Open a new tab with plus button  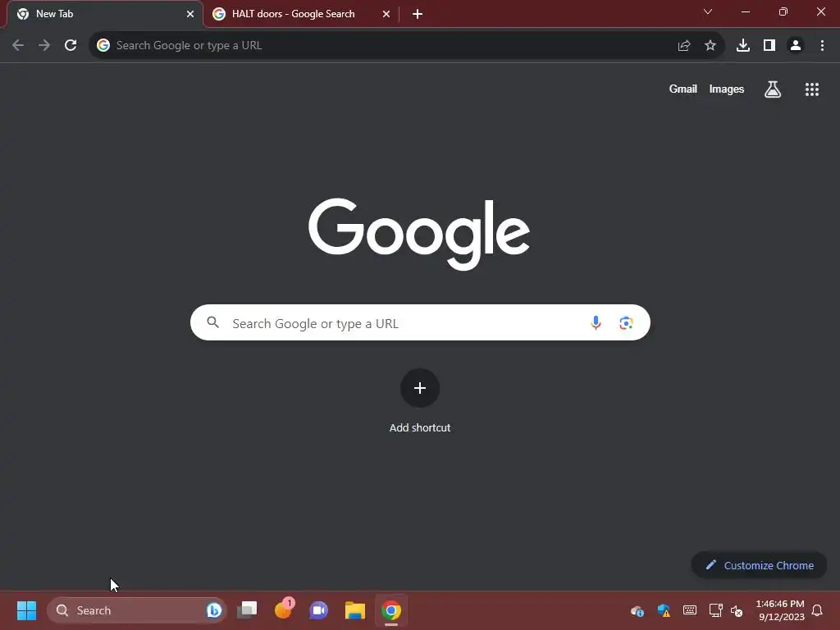(418, 14)
